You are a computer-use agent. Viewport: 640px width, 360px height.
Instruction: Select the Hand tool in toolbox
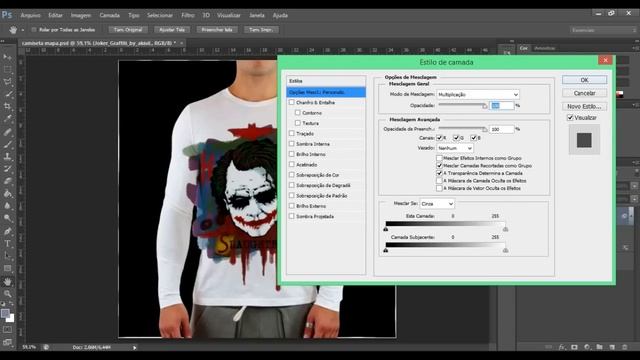[x=7, y=281]
